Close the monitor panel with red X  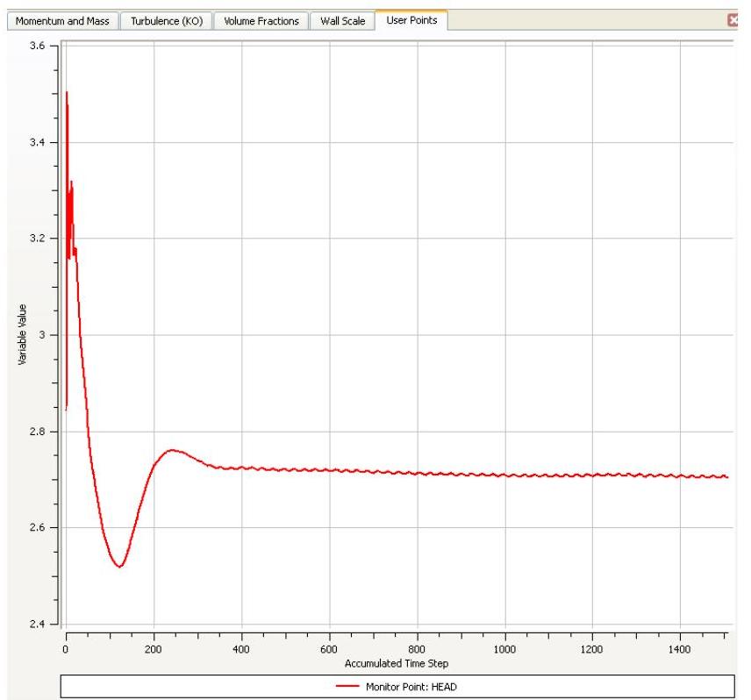pyautogui.click(x=733, y=20)
